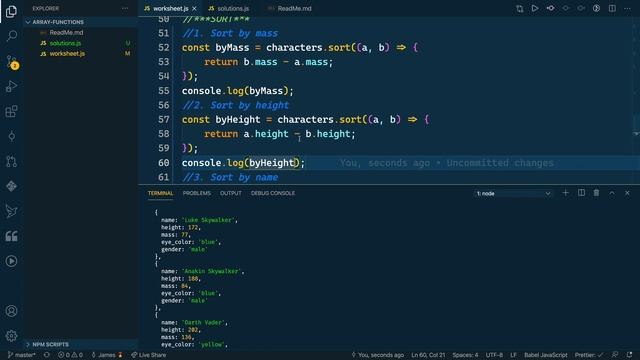Create a new terminal with plus icon

coord(565,193)
